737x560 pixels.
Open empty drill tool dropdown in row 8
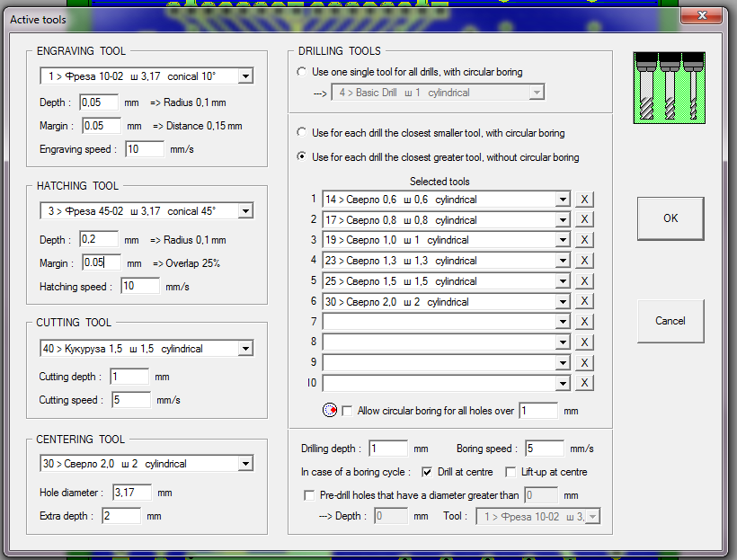(x=563, y=342)
